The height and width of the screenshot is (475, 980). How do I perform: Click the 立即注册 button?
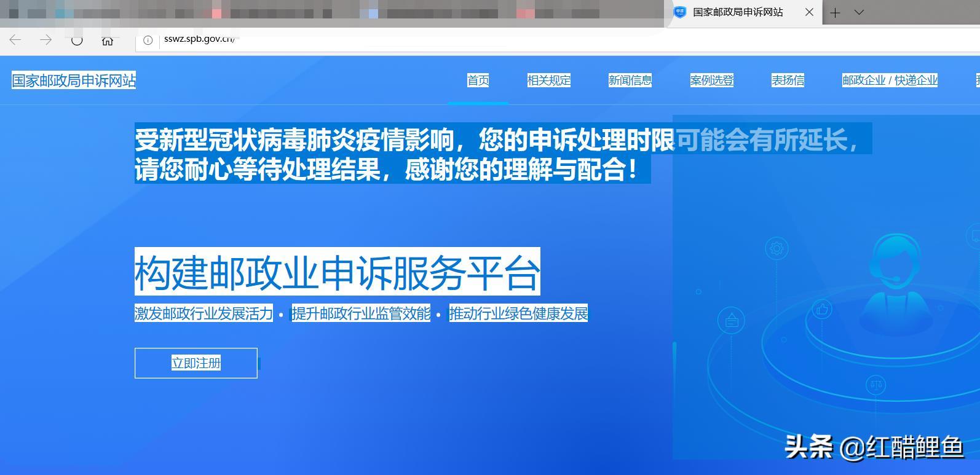tap(196, 363)
